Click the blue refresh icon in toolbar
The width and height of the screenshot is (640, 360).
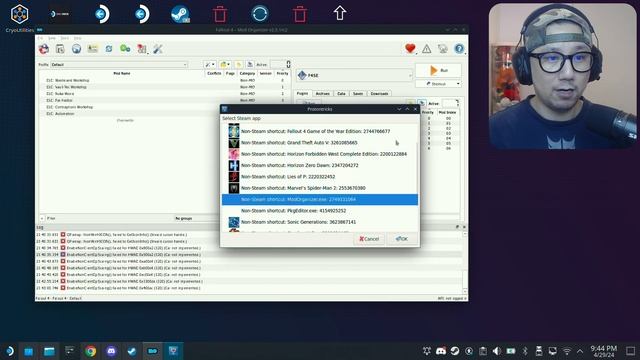(x=109, y=49)
